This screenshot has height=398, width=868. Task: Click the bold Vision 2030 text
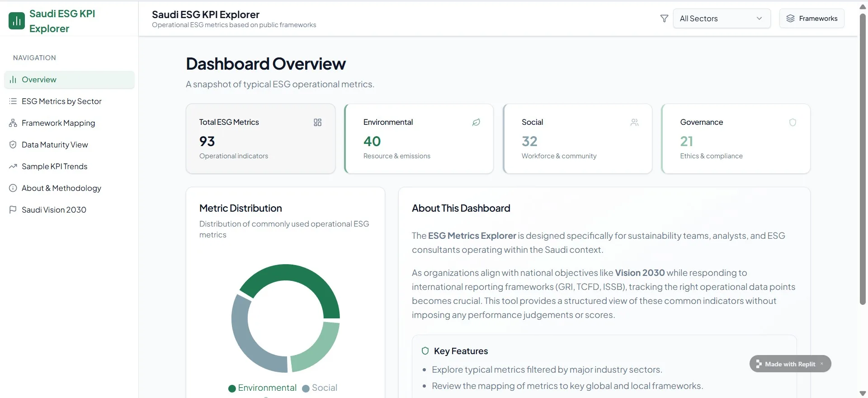(640, 273)
